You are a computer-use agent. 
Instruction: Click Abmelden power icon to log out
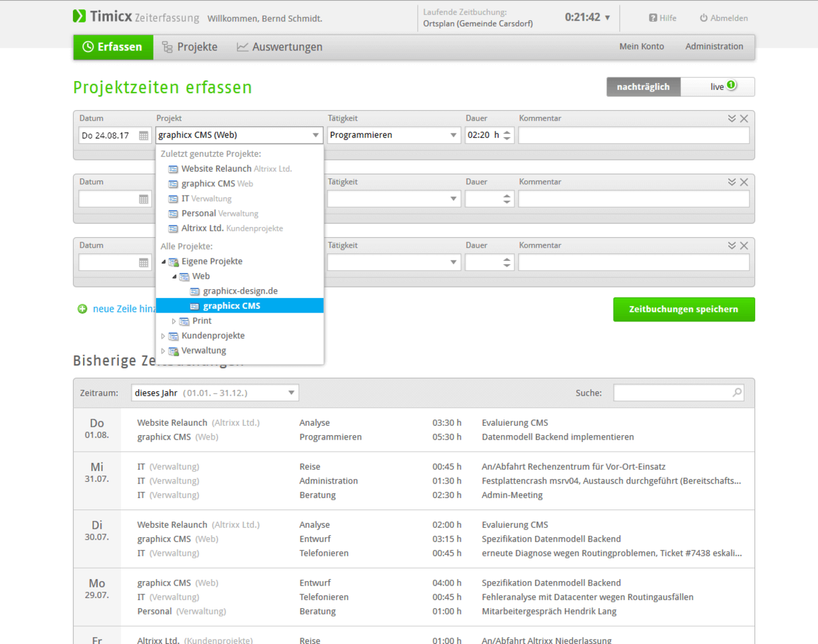(x=704, y=18)
